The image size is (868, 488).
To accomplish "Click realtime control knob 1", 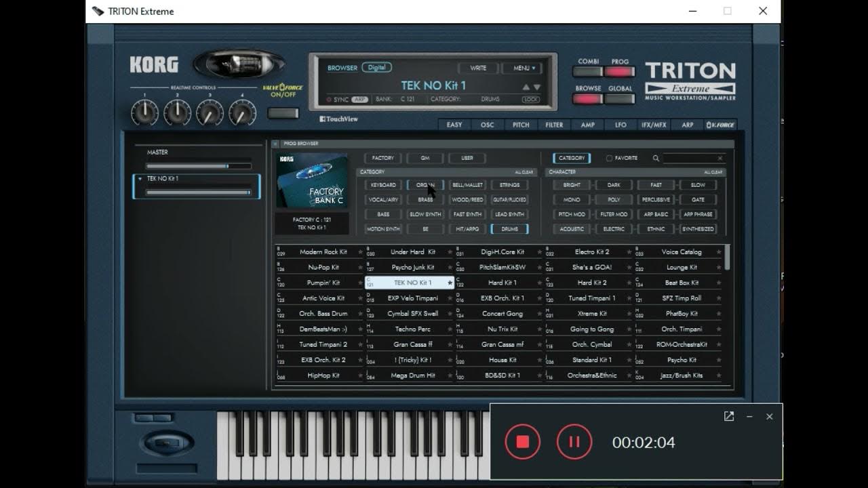I will [144, 113].
